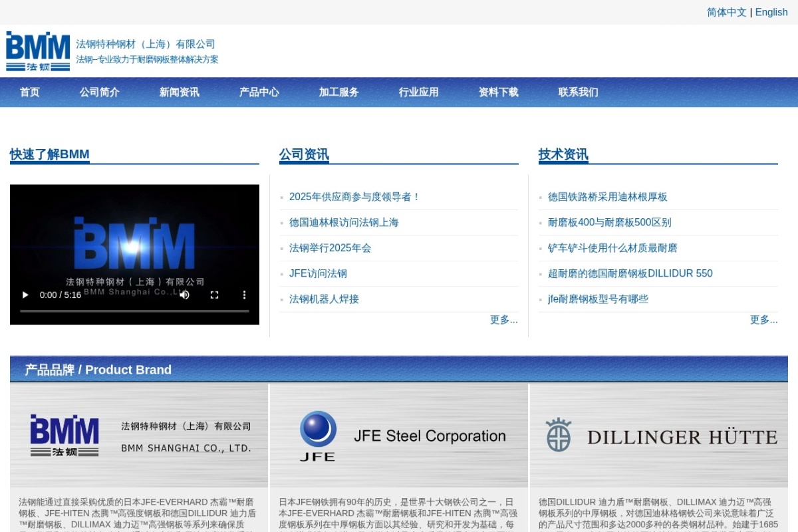The width and height of the screenshot is (798, 532).
Task: Open news 2025年供应商参与度领导者！
Action: (x=355, y=197)
